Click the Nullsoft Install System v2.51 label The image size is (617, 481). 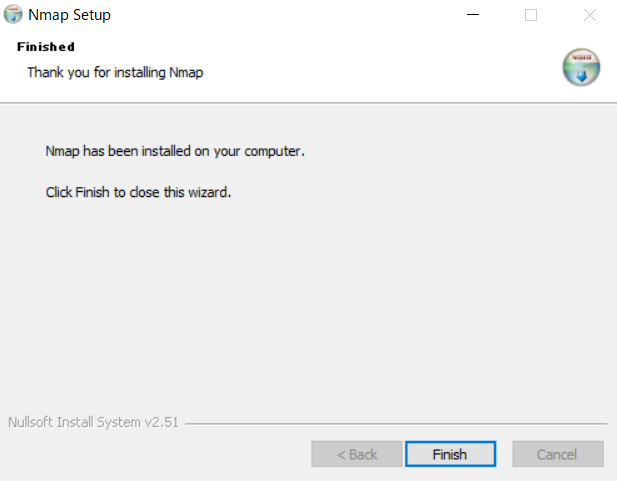[93, 422]
